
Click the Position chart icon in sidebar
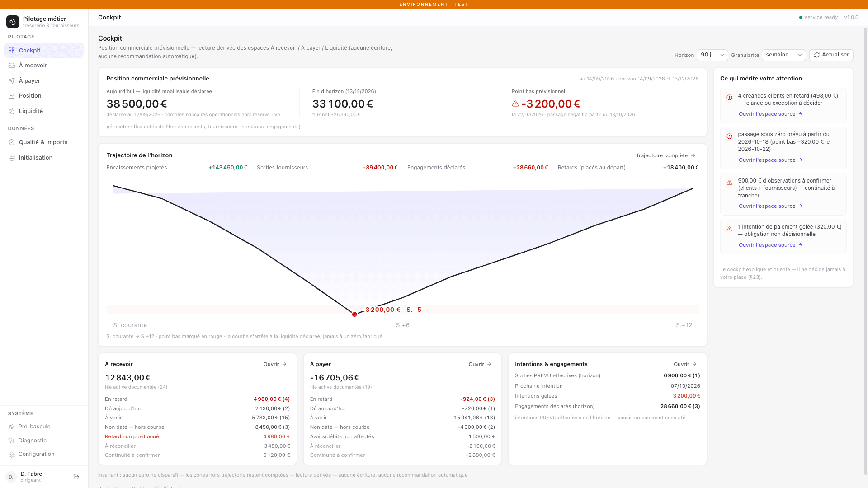click(12, 96)
